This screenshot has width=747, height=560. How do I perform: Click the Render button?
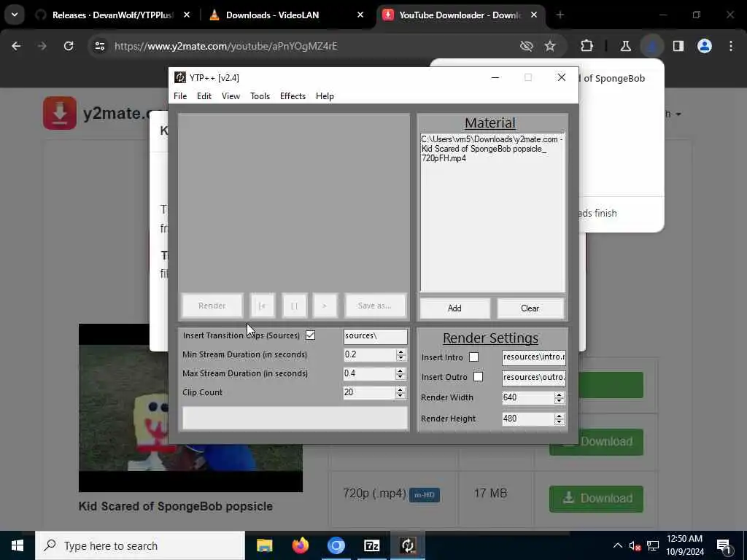212,306
